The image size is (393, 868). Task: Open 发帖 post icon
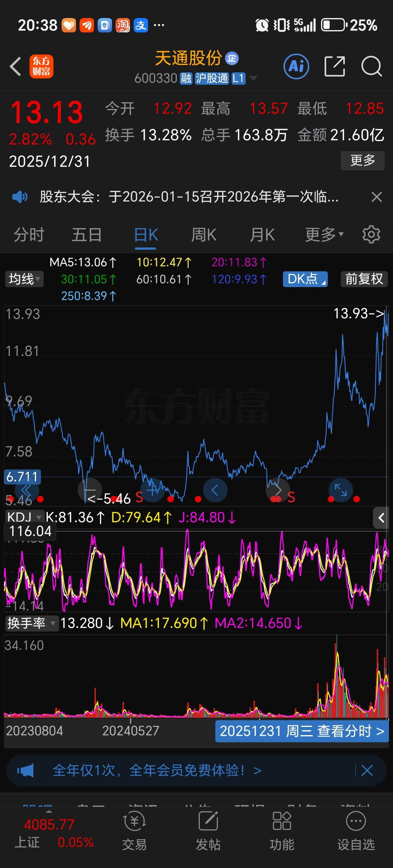click(x=208, y=831)
